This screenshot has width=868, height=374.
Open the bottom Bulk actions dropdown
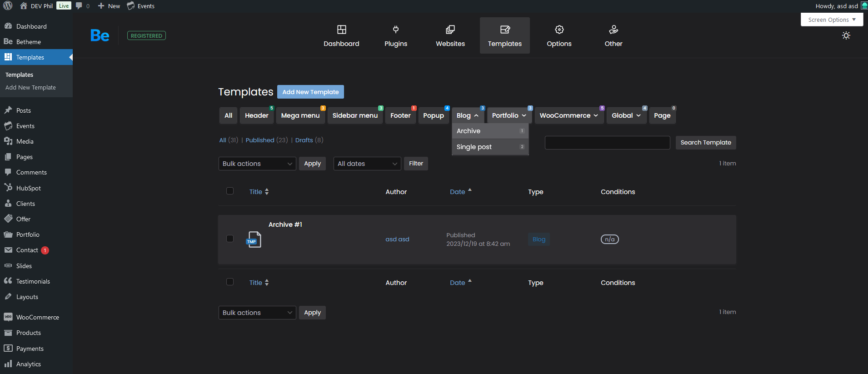[257, 313]
